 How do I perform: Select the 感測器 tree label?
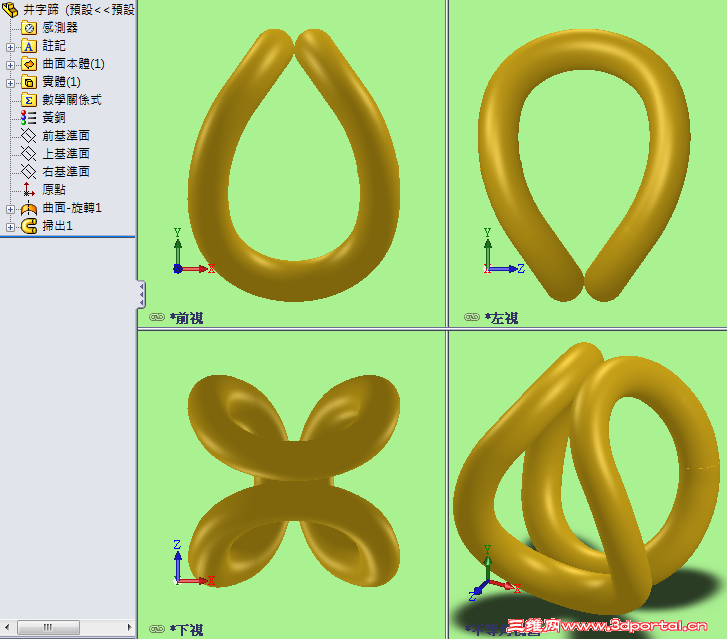60,28
